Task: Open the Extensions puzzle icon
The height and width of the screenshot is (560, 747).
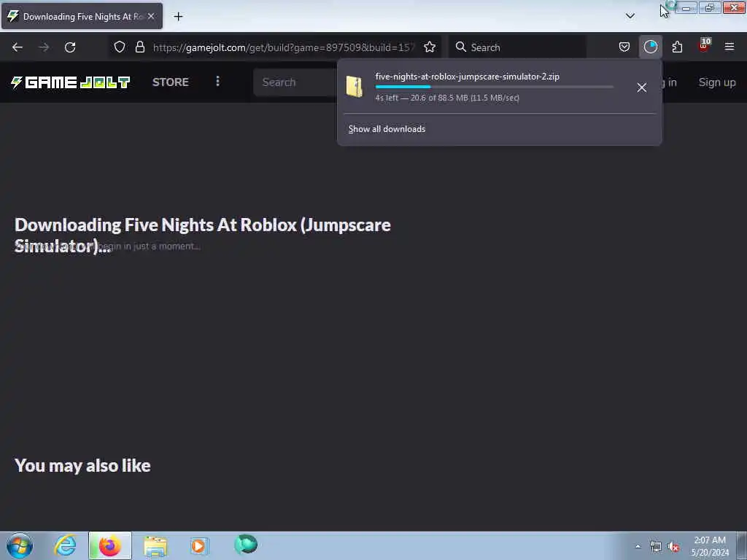Action: pyautogui.click(x=677, y=47)
